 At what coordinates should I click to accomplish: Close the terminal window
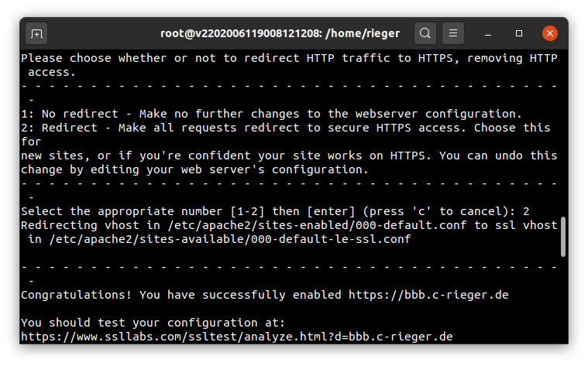pos(550,34)
